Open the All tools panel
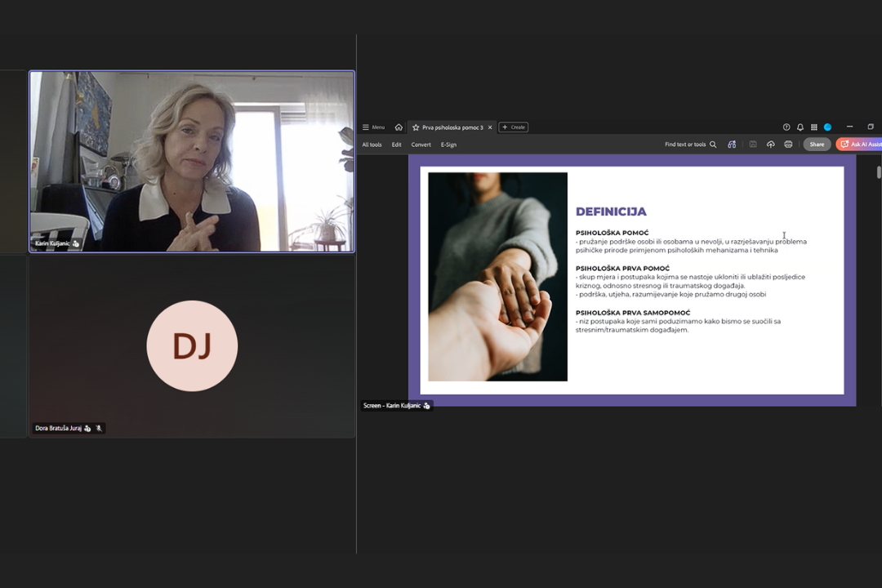Viewport: 882px width, 588px height. 372,145
